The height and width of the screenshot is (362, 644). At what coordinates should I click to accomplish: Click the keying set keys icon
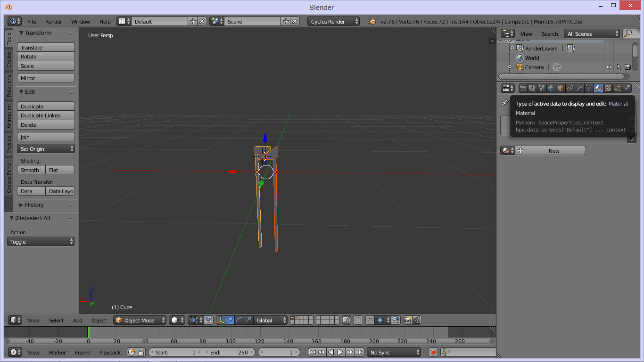[x=446, y=352]
